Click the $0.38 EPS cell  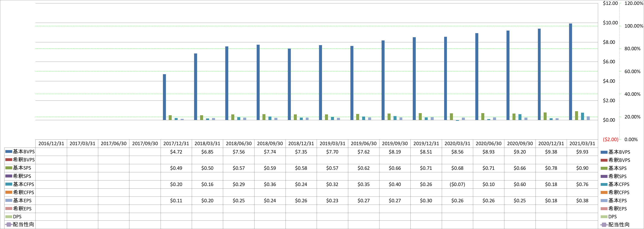tap(582, 201)
